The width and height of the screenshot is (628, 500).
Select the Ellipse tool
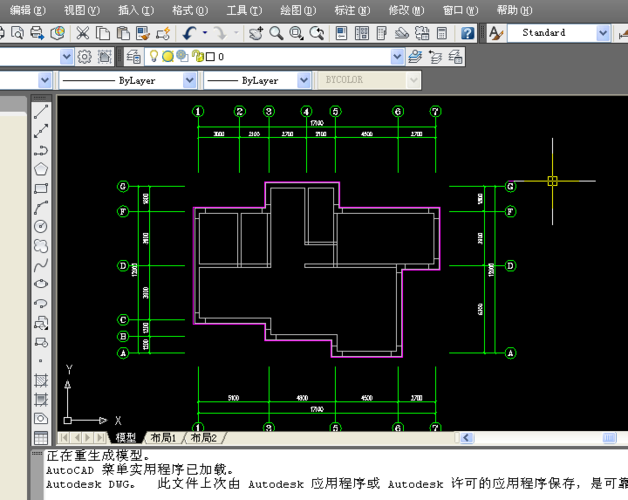41,284
